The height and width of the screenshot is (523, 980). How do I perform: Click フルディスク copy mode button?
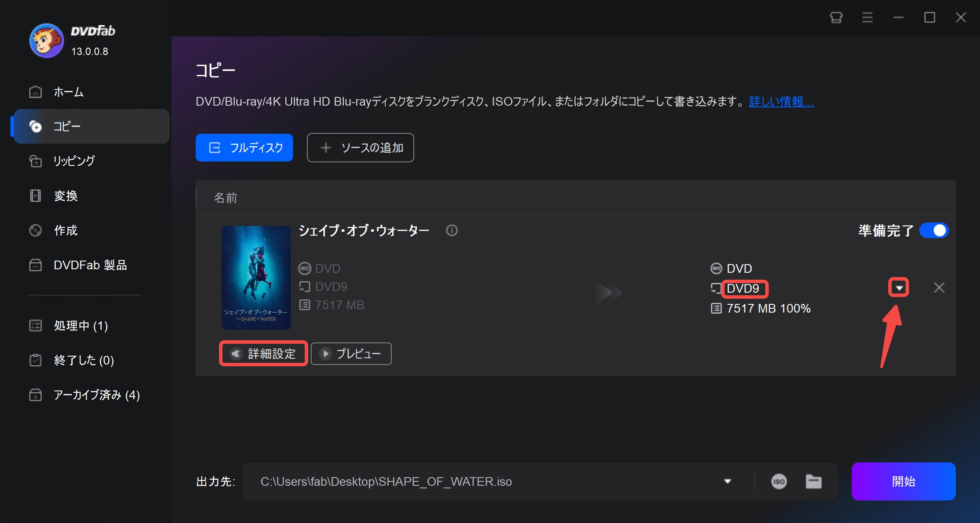tap(244, 148)
